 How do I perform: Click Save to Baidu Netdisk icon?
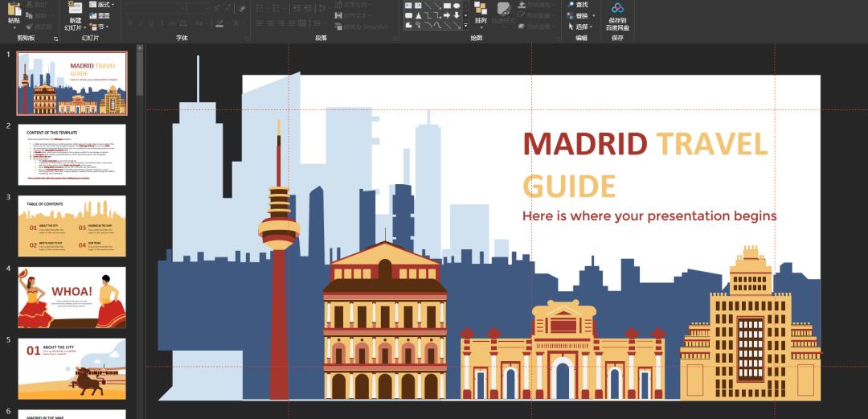point(617,10)
